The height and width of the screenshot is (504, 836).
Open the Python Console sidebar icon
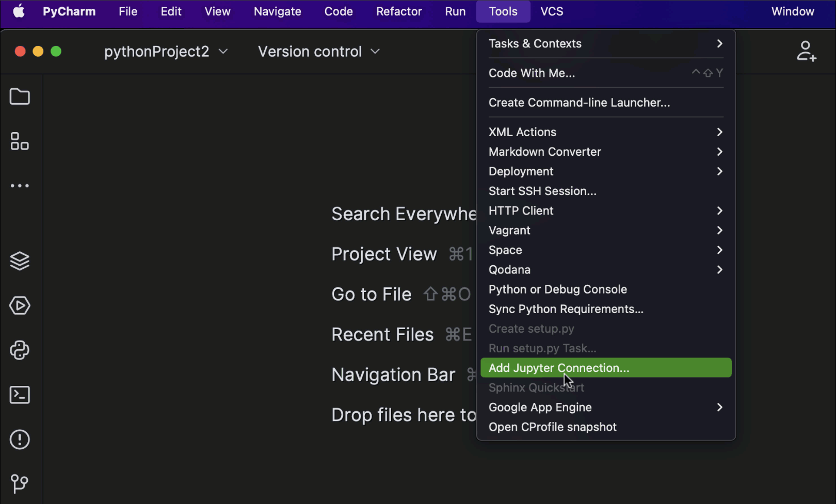[20, 350]
